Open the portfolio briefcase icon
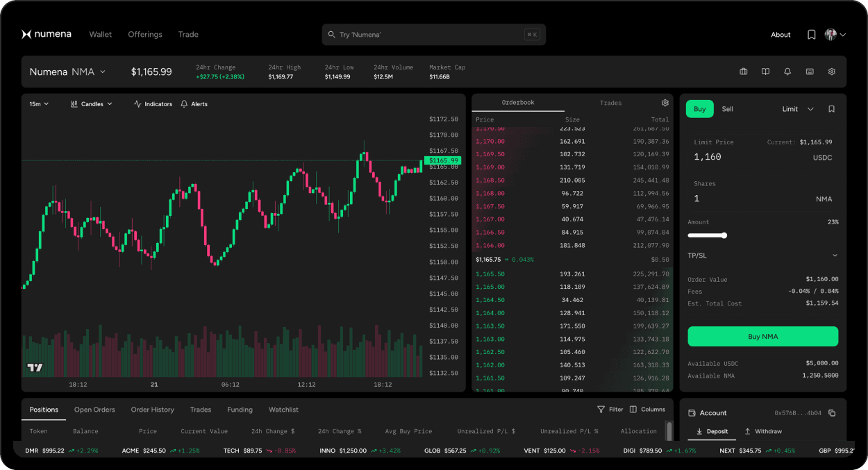This screenshot has height=470, width=868. [744, 72]
